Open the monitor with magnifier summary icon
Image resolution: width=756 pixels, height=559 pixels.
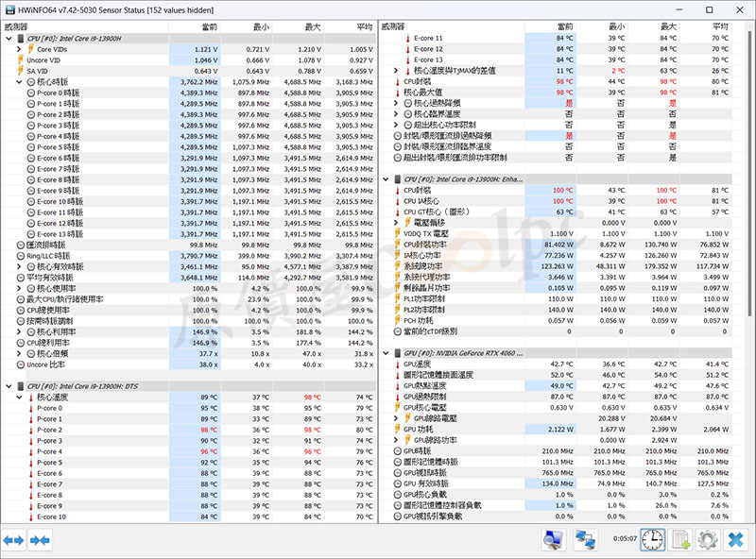tap(555, 540)
